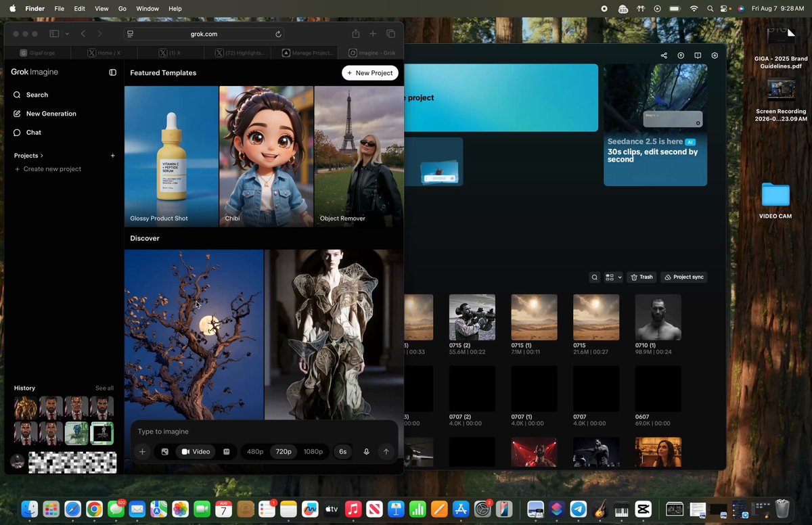The width and height of the screenshot is (812, 525).
Task: Toggle Safari sidebar icon
Action: (54, 34)
